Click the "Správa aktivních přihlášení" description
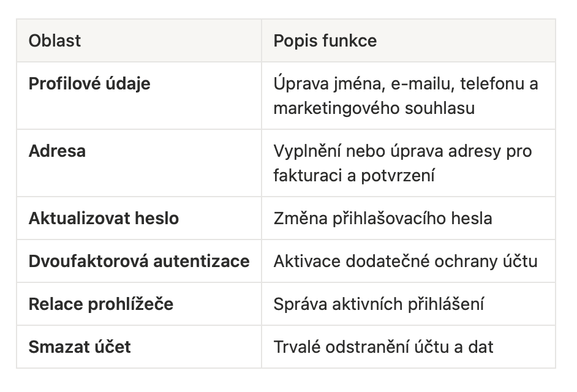The height and width of the screenshot is (392, 577). coord(378,304)
